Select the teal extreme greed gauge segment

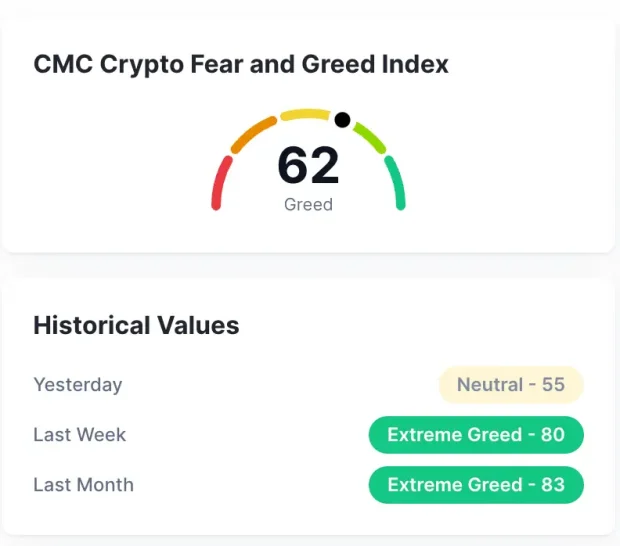tap(396, 183)
